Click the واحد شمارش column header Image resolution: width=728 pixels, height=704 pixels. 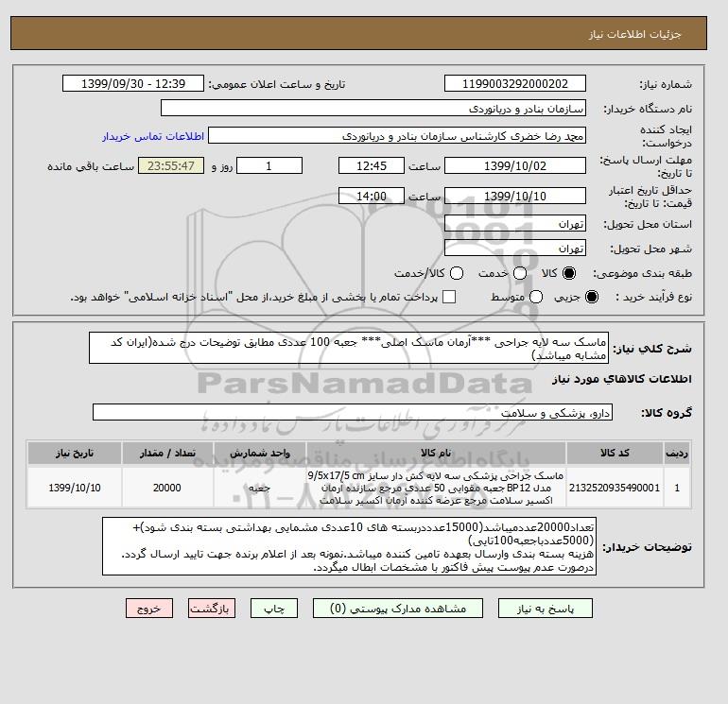(x=260, y=453)
